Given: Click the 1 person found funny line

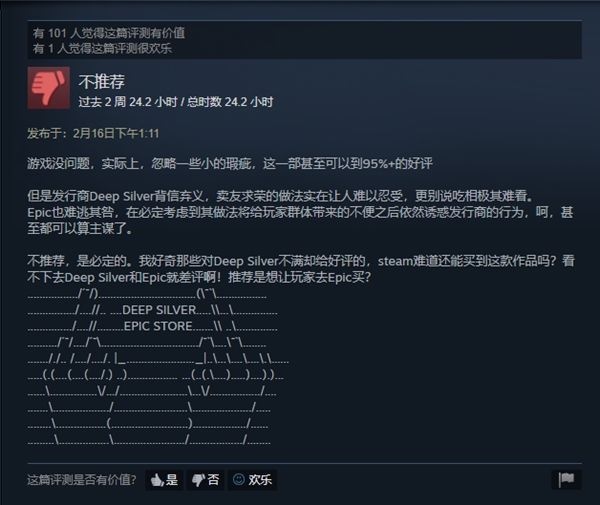Looking at the screenshot, I should point(102,49).
